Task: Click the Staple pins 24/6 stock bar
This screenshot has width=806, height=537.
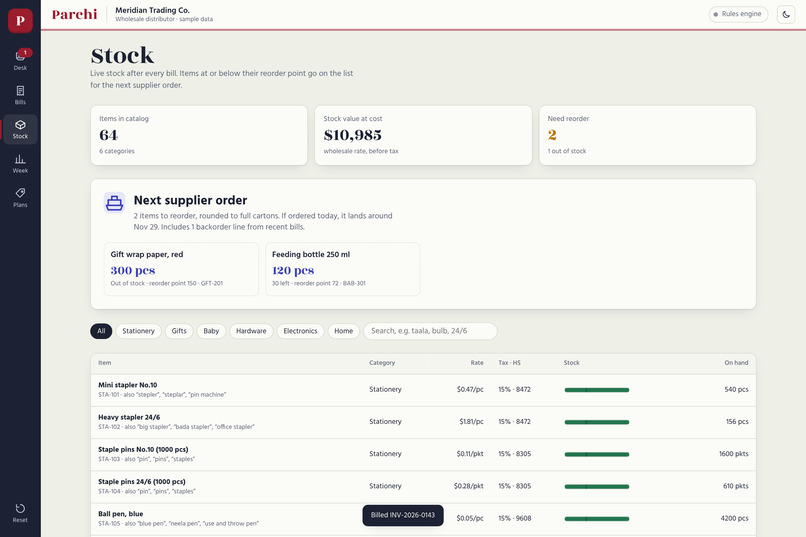Action: click(597, 487)
